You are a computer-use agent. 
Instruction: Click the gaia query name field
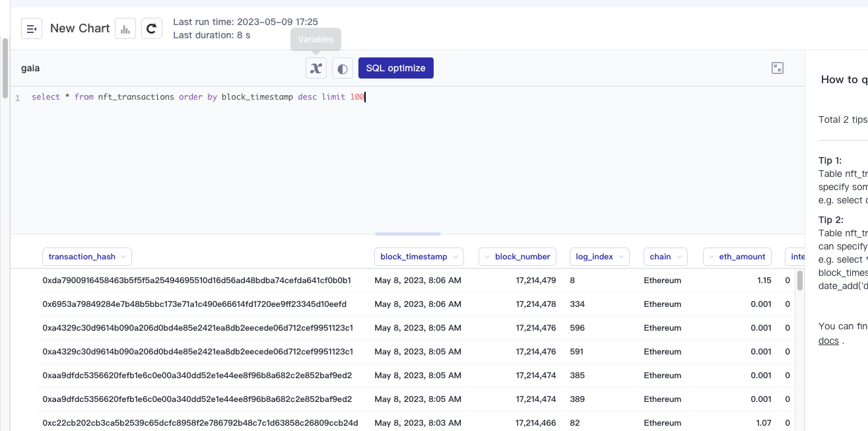pos(30,67)
